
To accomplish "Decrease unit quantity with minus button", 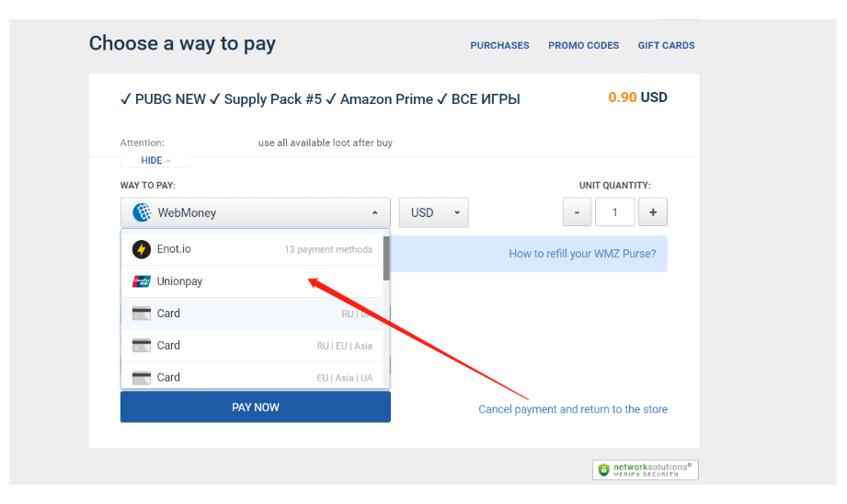I will click(577, 212).
